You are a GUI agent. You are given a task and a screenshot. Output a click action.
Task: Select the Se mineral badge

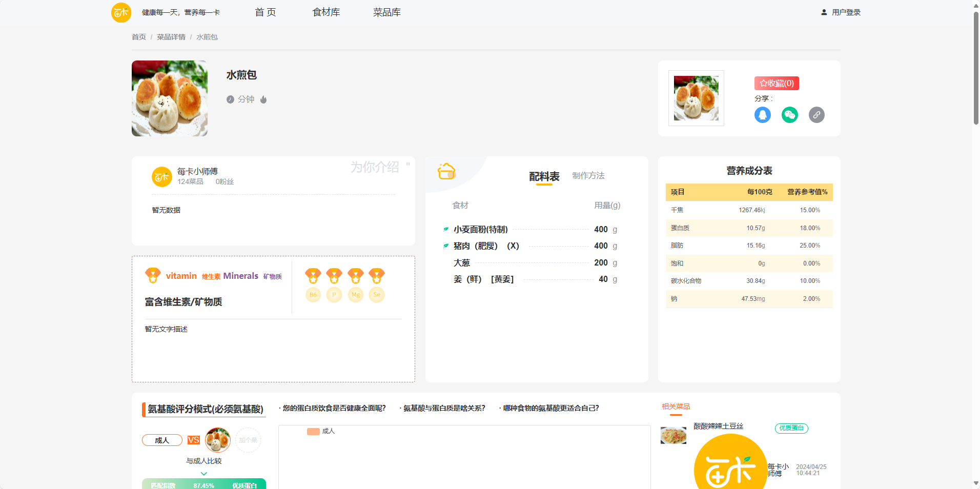click(376, 295)
